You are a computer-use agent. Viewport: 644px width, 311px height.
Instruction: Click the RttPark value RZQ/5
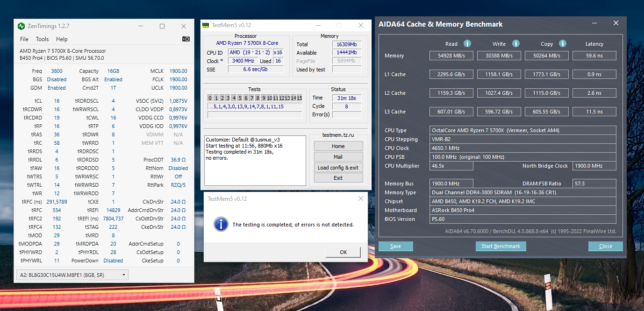[178, 185]
